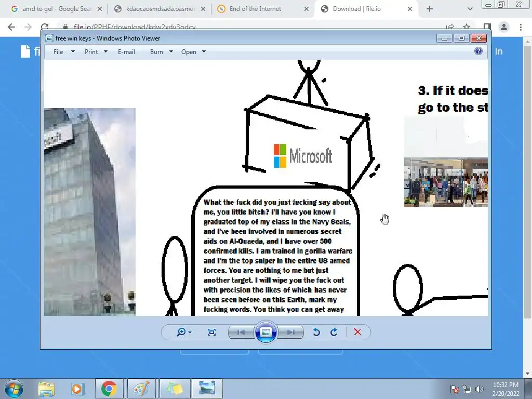Open the Open menu in Photo Viewer
Viewport: 532px width, 399px height.
189,52
